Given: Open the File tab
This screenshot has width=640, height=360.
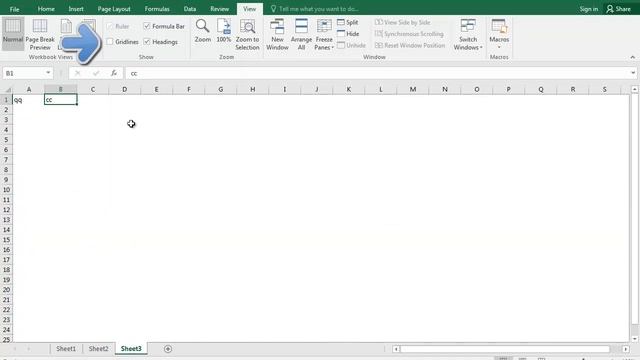Looking at the screenshot, I should coord(14,9).
